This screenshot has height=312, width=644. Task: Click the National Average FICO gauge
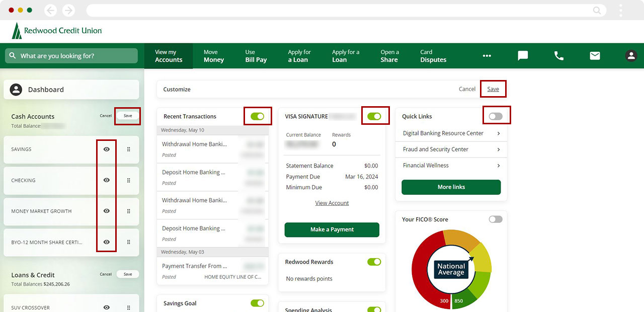pos(451,269)
